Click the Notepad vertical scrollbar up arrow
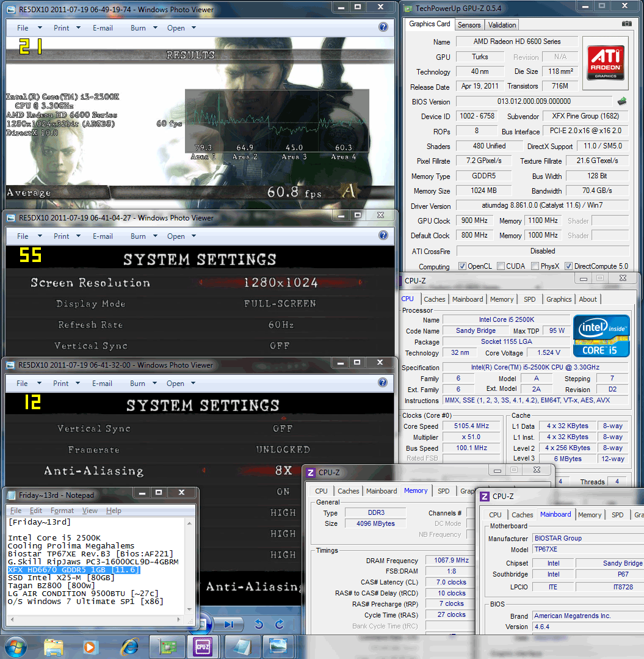The height and width of the screenshot is (659, 644). pyautogui.click(x=189, y=523)
